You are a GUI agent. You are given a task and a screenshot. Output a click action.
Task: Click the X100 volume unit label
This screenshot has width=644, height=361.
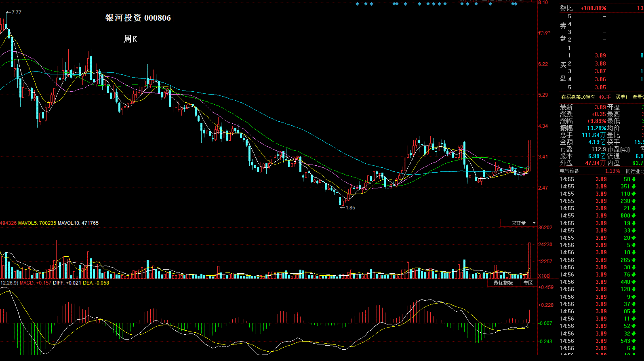pyautogui.click(x=544, y=276)
